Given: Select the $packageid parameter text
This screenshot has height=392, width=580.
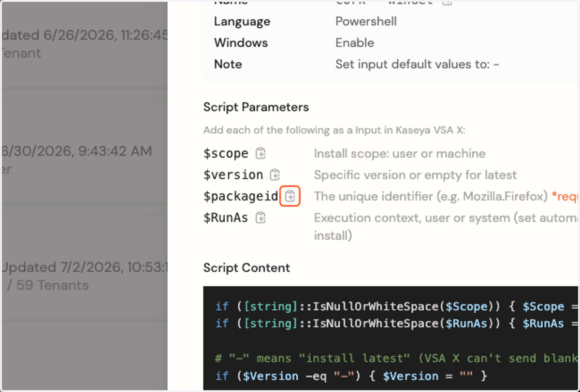Looking at the screenshot, I should (x=241, y=196).
